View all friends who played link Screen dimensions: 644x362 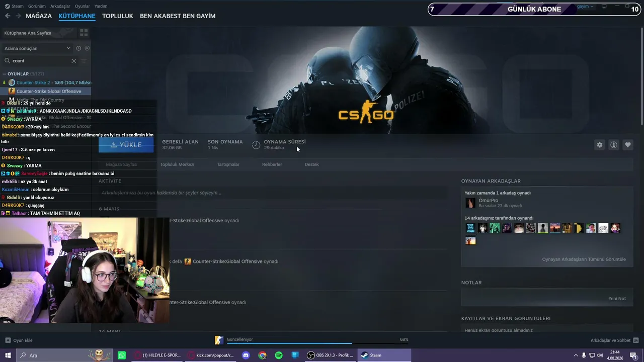tap(584, 259)
